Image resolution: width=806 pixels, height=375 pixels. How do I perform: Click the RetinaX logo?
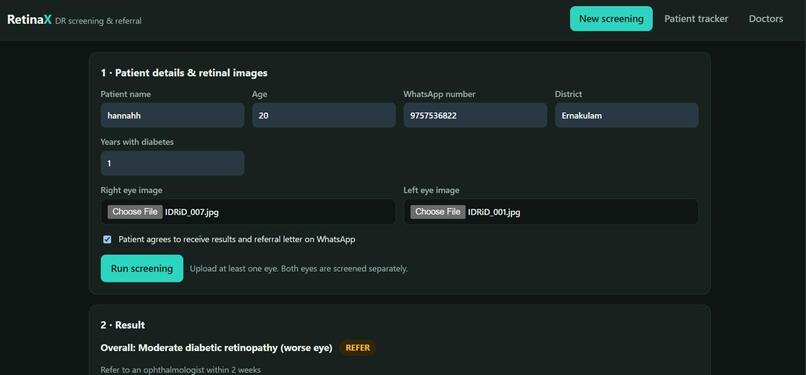point(29,20)
